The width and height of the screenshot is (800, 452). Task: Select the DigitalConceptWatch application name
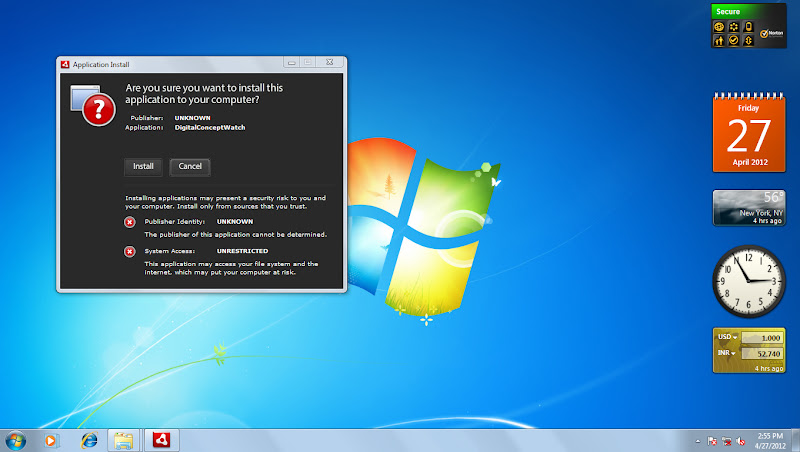click(210, 128)
